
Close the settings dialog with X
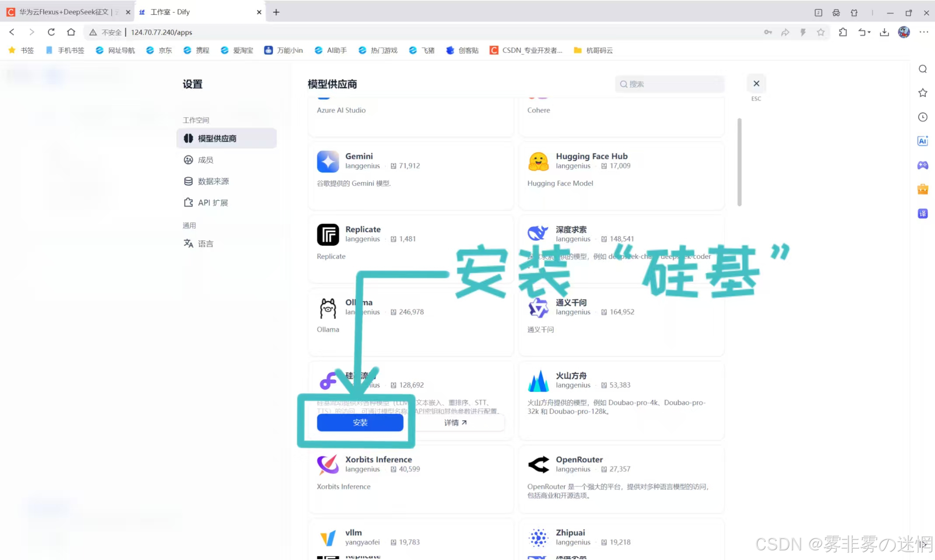[x=756, y=84]
